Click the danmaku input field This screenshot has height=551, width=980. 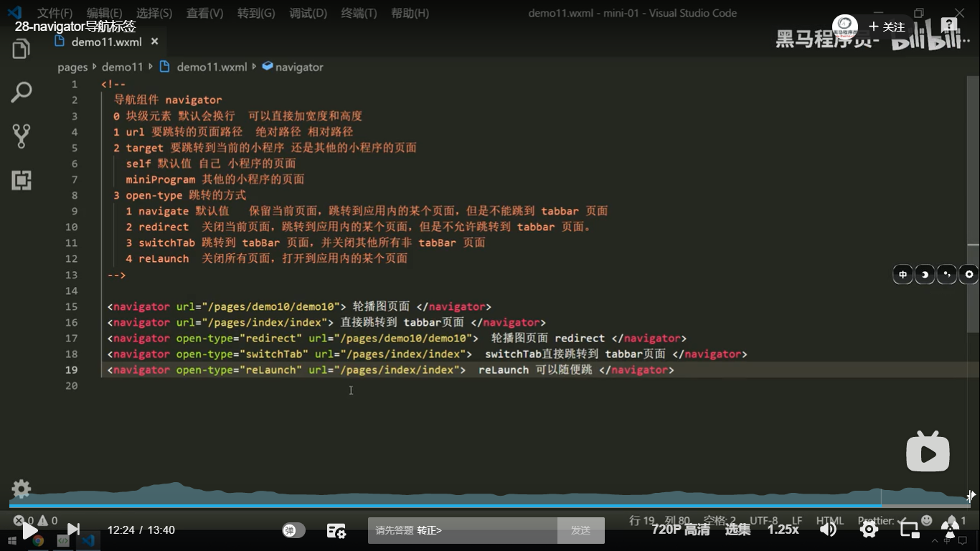pyautogui.click(x=463, y=530)
